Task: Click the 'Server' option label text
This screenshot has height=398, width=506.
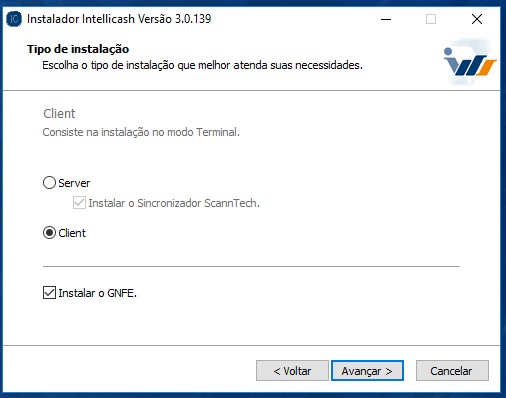Action: tap(74, 183)
